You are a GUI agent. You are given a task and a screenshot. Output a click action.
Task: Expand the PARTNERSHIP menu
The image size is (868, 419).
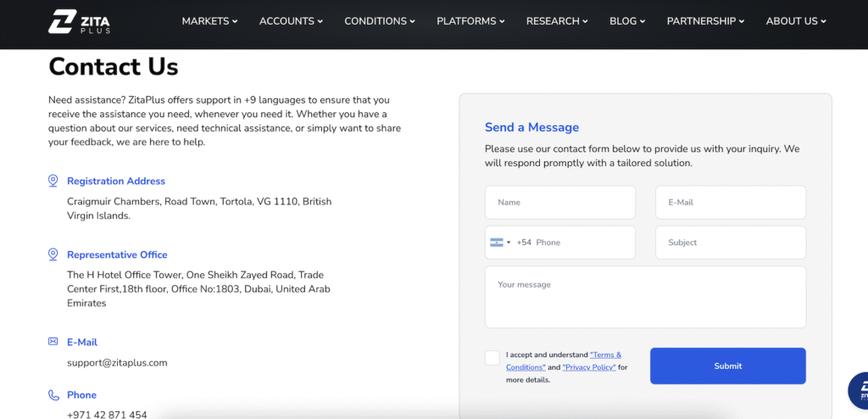coord(706,21)
